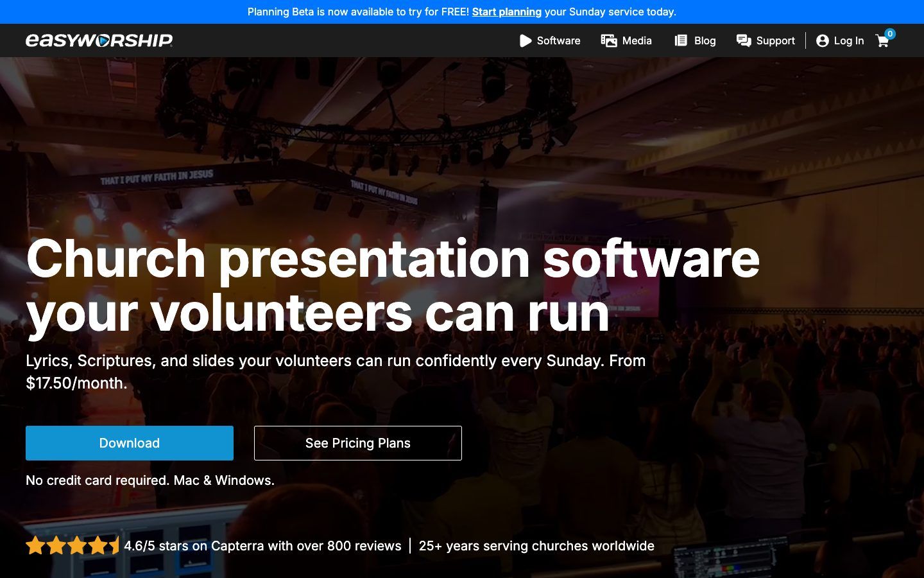Click the Capterra star rating icons
The height and width of the screenshot is (578, 924).
click(73, 546)
